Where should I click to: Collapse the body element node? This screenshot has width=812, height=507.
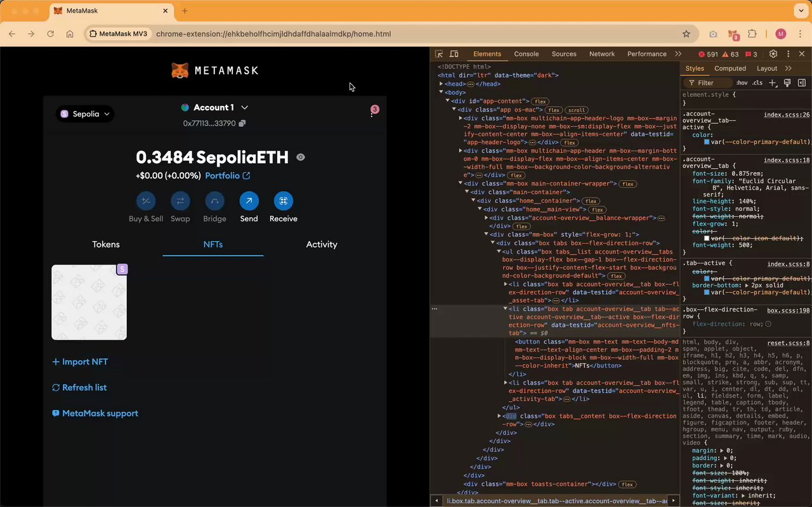(x=442, y=93)
